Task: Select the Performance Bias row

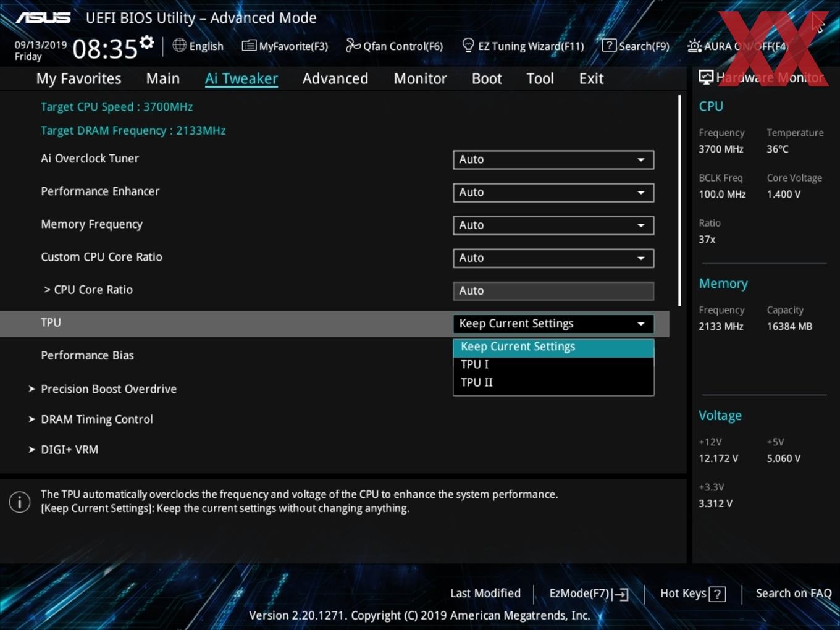Action: [87, 355]
